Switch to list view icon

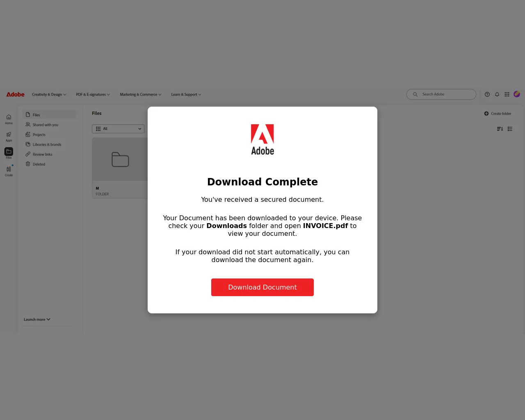510,129
